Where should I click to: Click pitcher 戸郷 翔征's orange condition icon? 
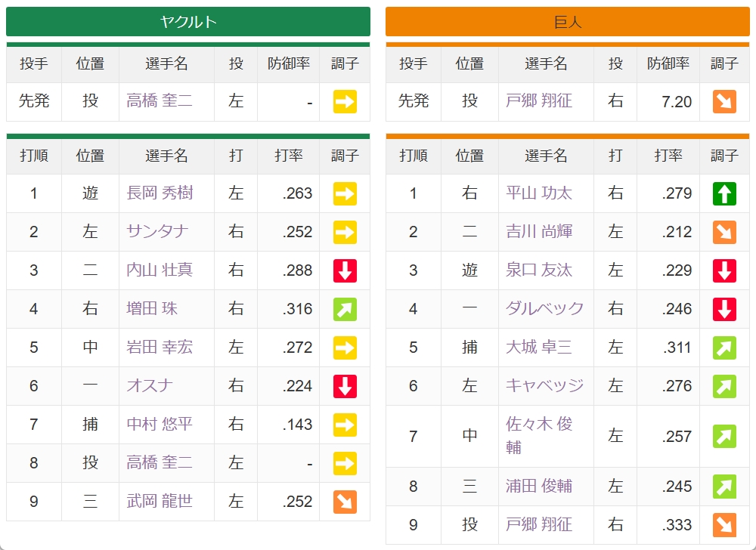pyautogui.click(x=724, y=102)
